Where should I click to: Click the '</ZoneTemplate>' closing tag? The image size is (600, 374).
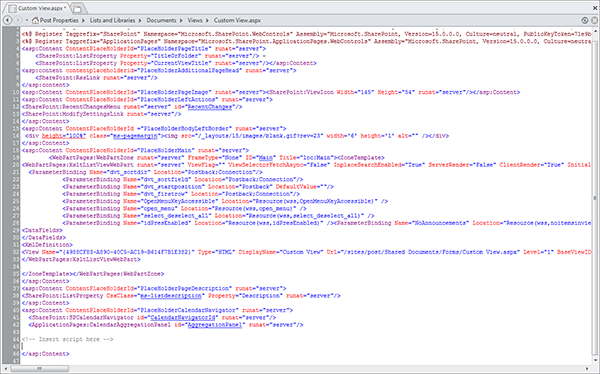(47, 274)
